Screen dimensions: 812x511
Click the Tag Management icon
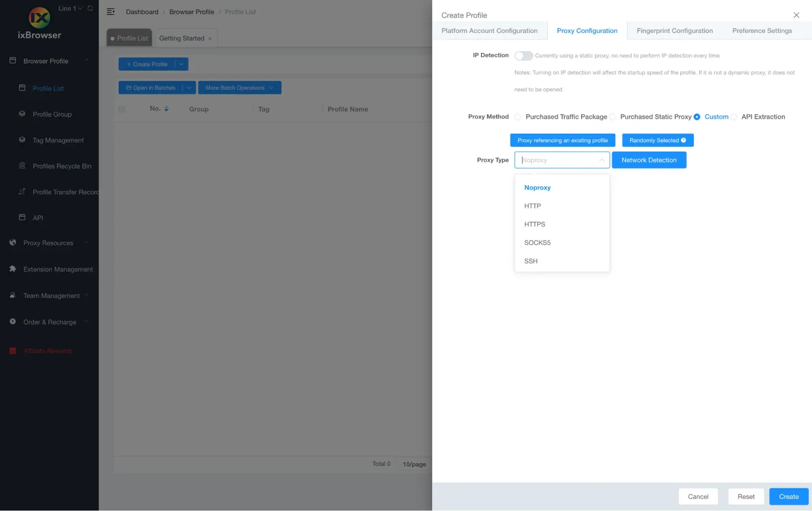(22, 140)
